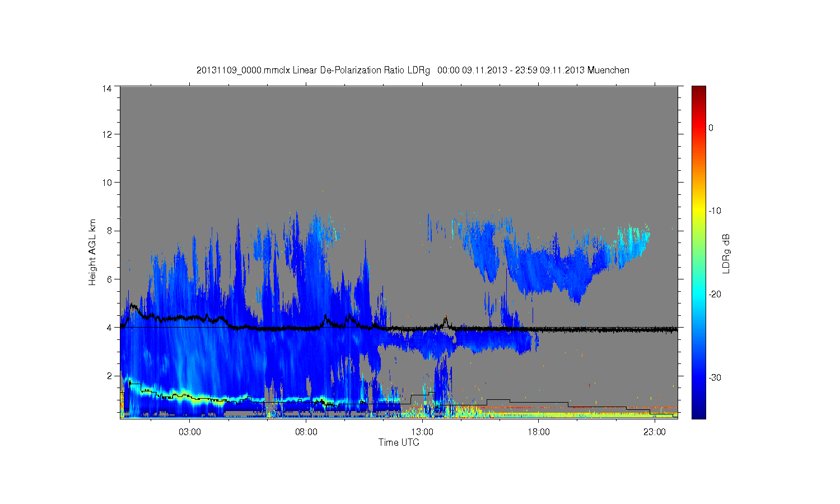
Task: Click the black 4 km horizontal line
Action: 399,328
